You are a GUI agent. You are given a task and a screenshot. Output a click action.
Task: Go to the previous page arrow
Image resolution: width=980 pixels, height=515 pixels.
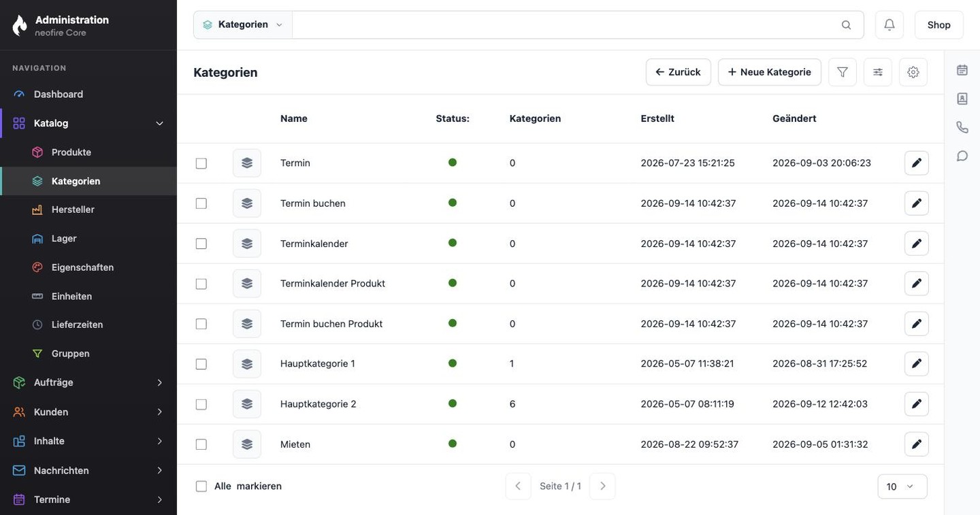(x=518, y=486)
